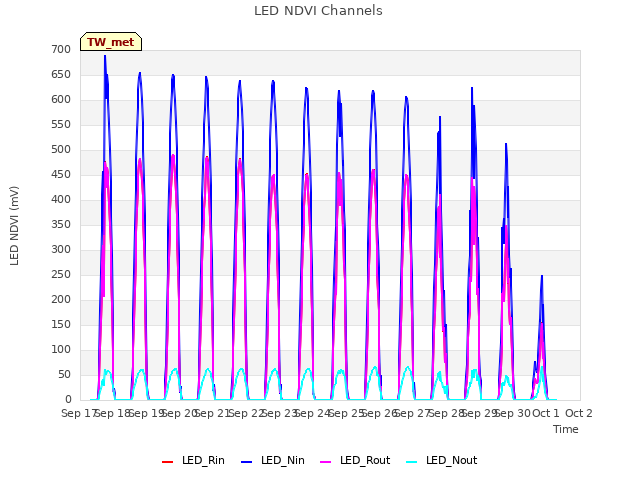Click the 250 y-axis tick label
Screen dimensions: 640x480
pyautogui.click(x=61, y=275)
